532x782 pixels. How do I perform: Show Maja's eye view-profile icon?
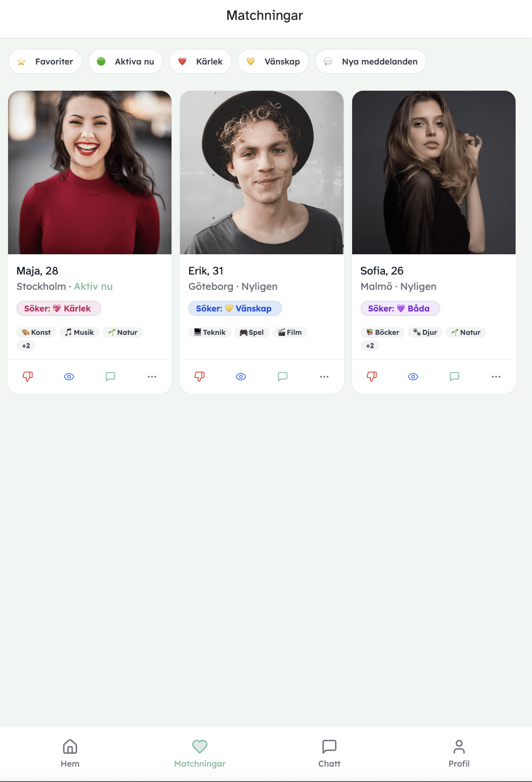(x=69, y=376)
